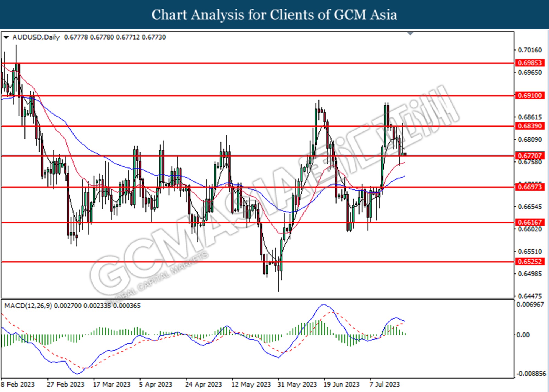Click the 8 Feb 2023 date label
The image size is (549, 392).
coord(18,384)
